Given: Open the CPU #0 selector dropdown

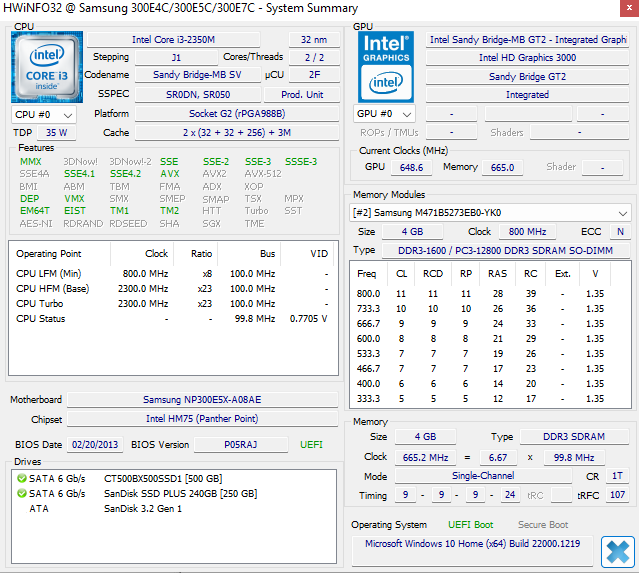Looking at the screenshot, I should [44, 115].
